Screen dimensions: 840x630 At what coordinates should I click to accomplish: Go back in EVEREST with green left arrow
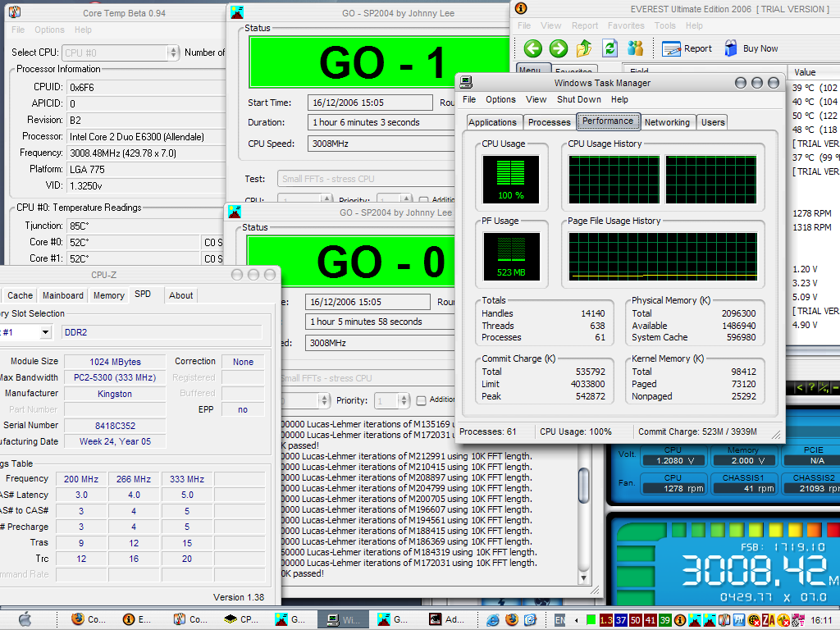pos(532,48)
